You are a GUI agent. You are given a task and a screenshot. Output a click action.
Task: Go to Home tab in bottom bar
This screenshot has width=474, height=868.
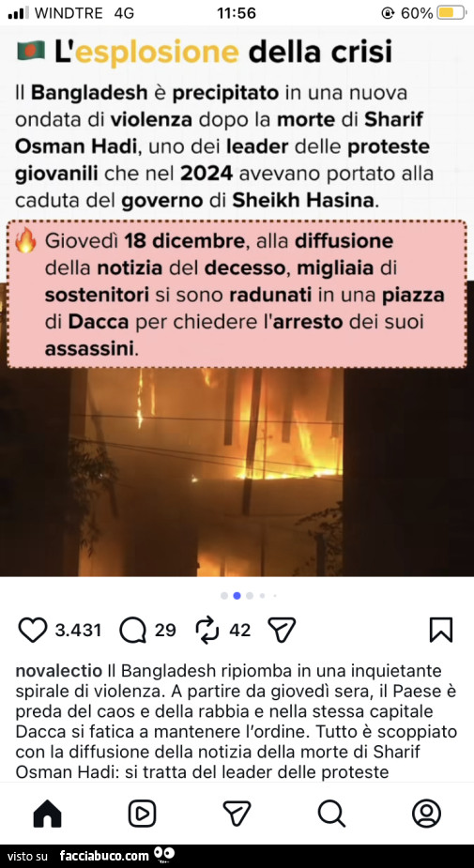tap(48, 814)
